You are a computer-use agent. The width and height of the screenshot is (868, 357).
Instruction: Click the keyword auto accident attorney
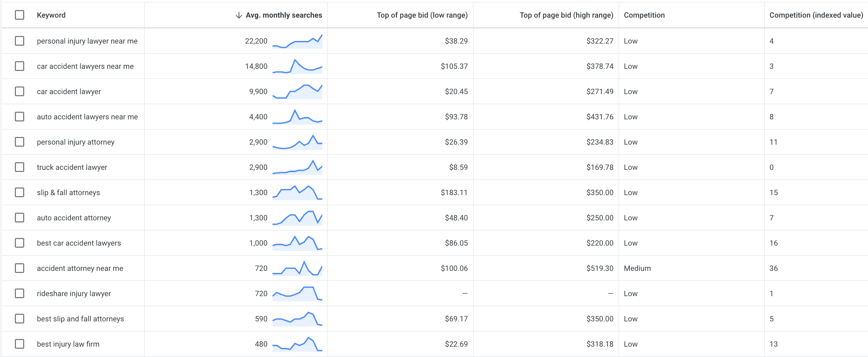click(74, 218)
